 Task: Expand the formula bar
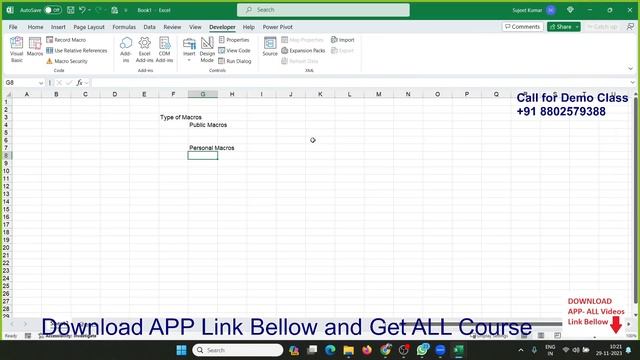[x=632, y=83]
